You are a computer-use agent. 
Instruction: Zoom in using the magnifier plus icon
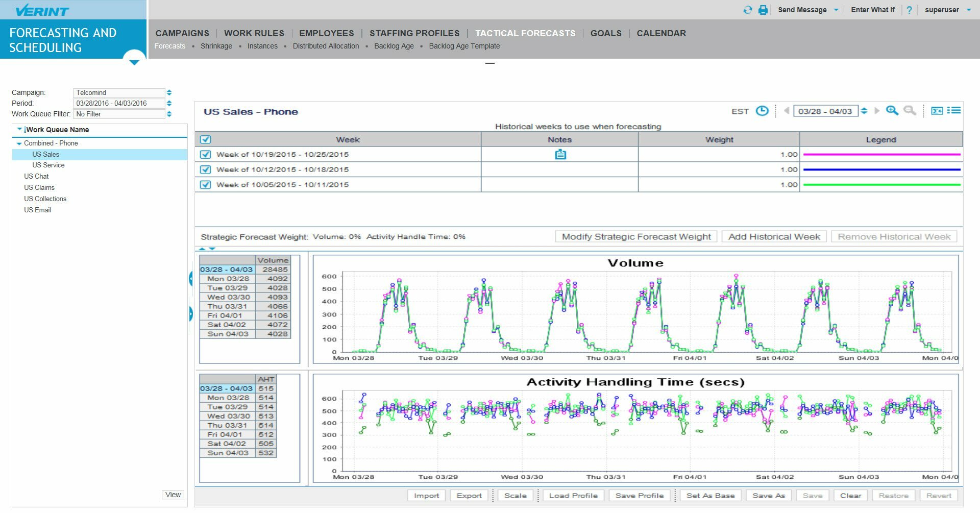click(x=892, y=110)
